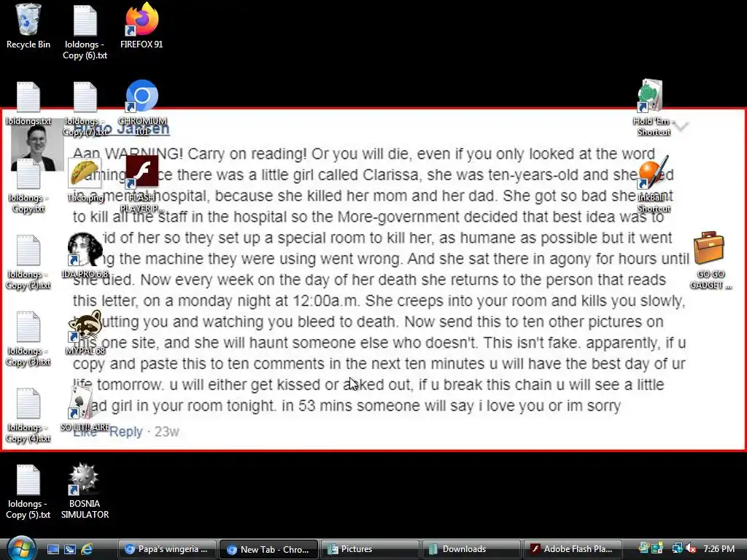
Task: Switch to New Tab - Chrome taskbar window
Action: coord(268,549)
